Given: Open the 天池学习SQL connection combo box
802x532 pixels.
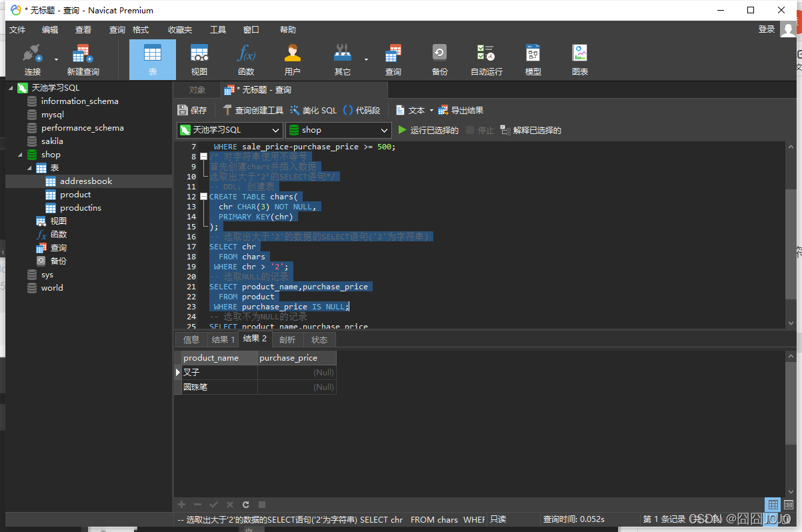Looking at the screenshot, I should pyautogui.click(x=230, y=130).
